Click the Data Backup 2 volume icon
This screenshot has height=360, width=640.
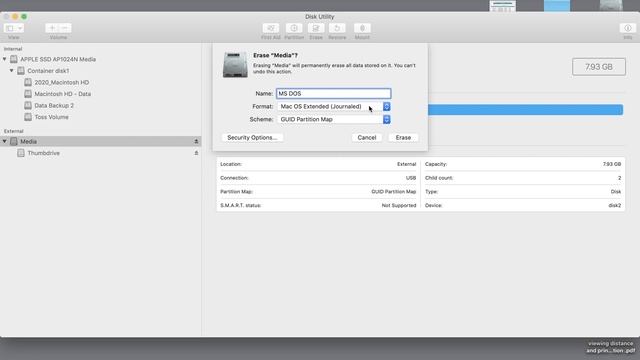pos(28,105)
